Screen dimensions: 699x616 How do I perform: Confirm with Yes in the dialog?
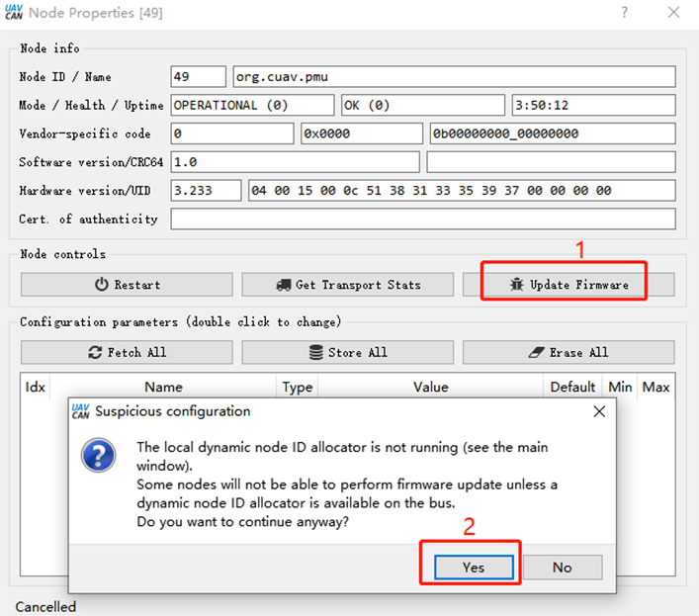pyautogui.click(x=474, y=567)
